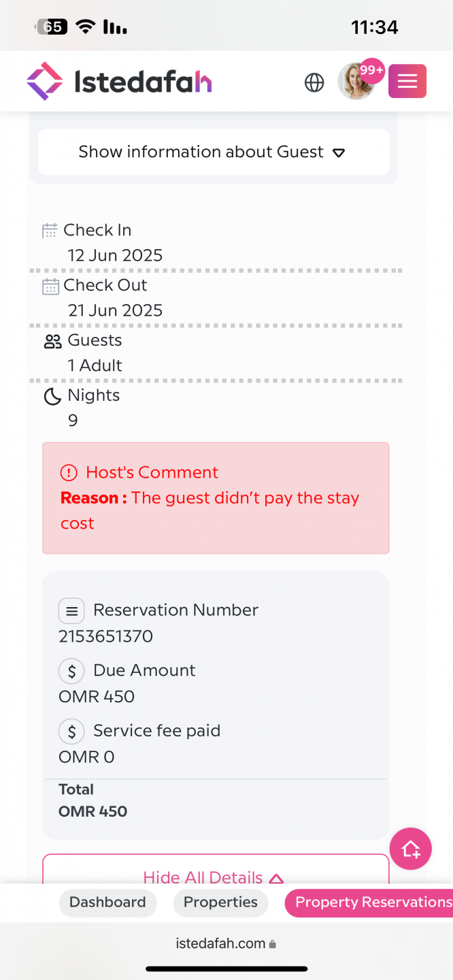453x980 pixels.
Task: Click the Check In calendar icon
Action: pyautogui.click(x=50, y=231)
